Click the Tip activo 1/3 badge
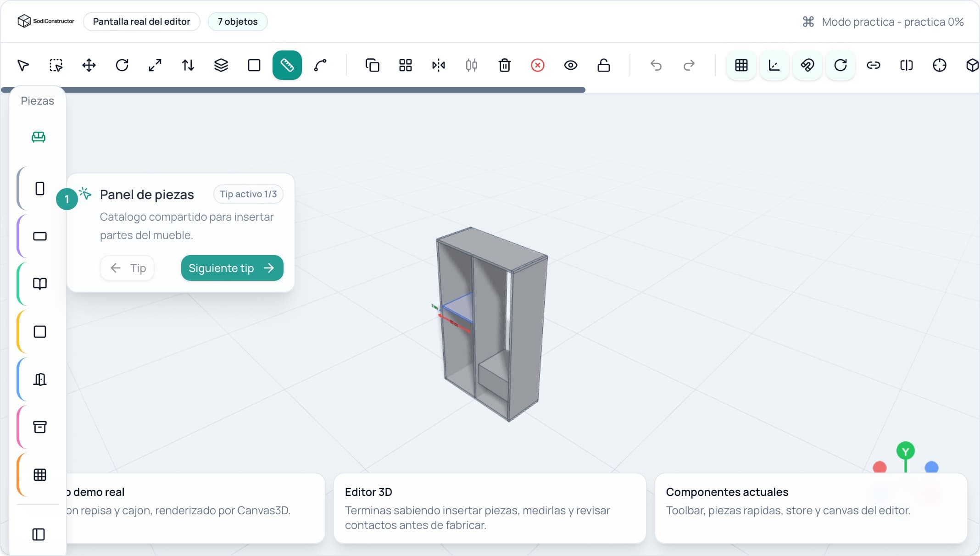980x556 pixels. click(248, 194)
